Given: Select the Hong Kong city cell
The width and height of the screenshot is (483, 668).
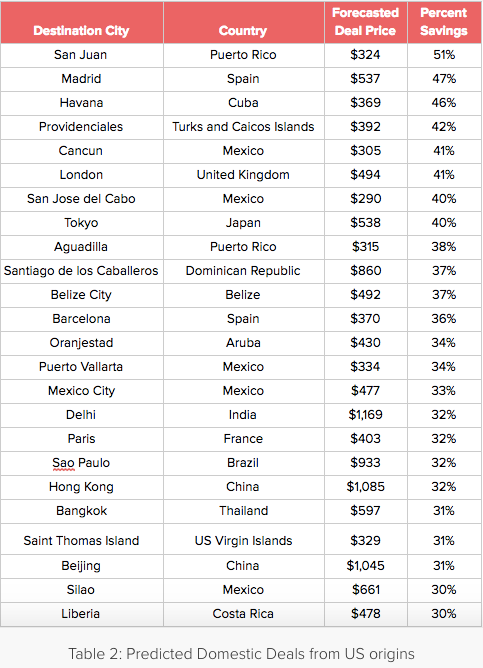Looking at the screenshot, I should [x=81, y=487].
